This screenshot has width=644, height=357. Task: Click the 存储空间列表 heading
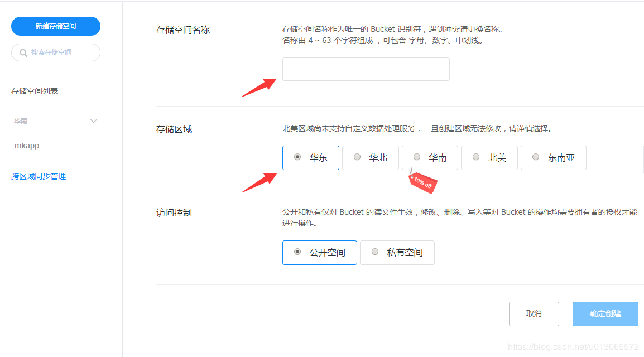(x=35, y=91)
